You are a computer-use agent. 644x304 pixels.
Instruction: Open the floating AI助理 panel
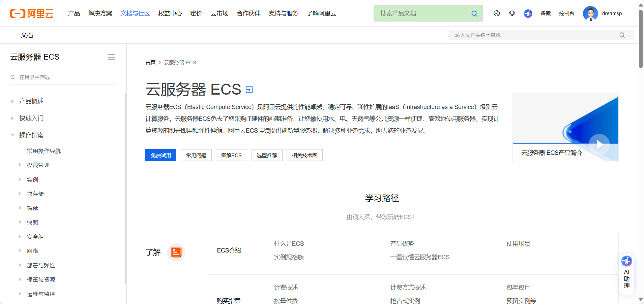click(626, 275)
